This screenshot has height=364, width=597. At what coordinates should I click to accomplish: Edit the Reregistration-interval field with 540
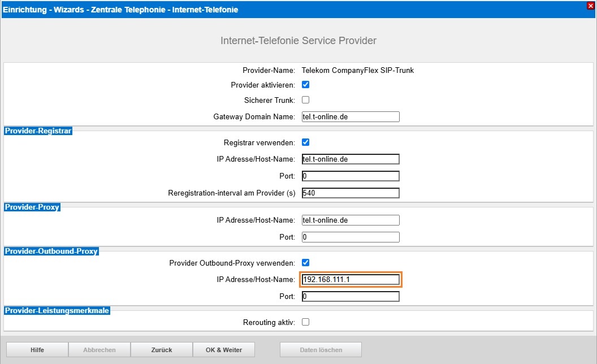[351, 193]
